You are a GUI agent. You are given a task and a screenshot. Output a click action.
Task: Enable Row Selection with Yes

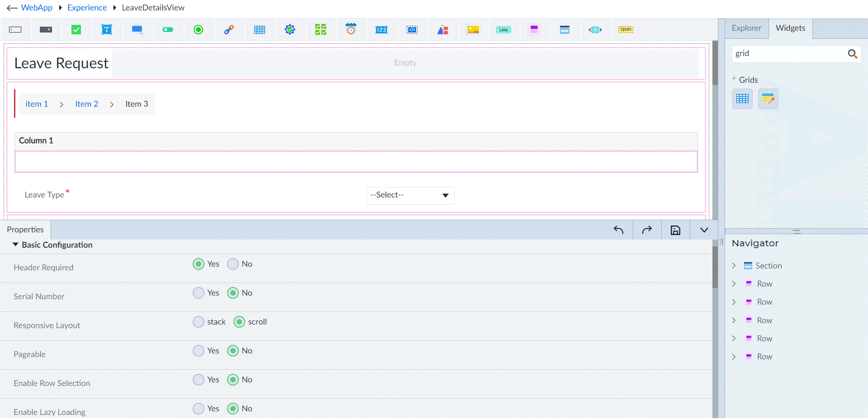[198, 380]
